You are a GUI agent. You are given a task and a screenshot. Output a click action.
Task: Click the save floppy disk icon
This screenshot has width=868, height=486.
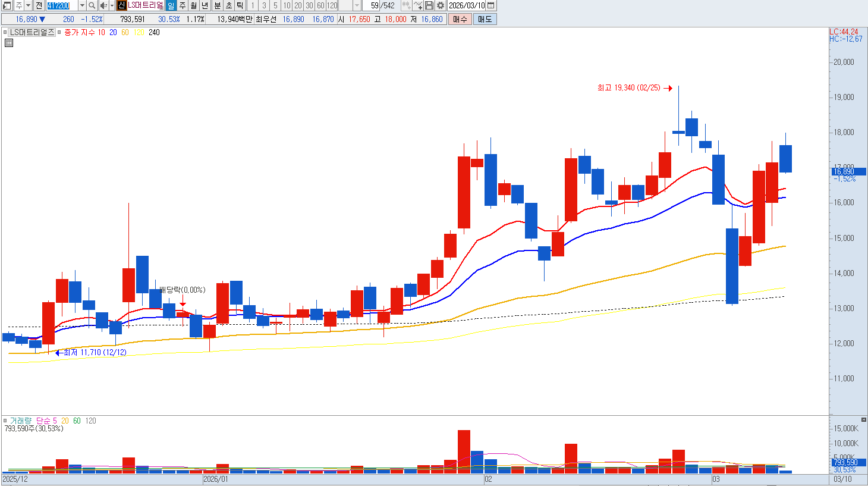(429, 5)
